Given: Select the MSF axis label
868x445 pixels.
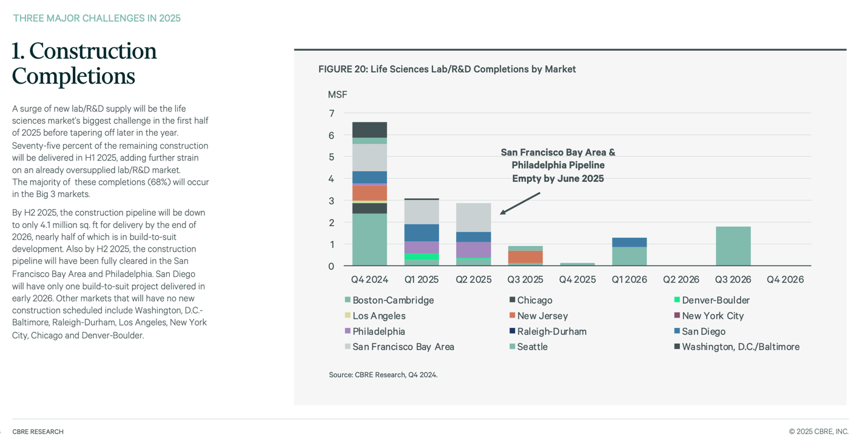Looking at the screenshot, I should (337, 94).
